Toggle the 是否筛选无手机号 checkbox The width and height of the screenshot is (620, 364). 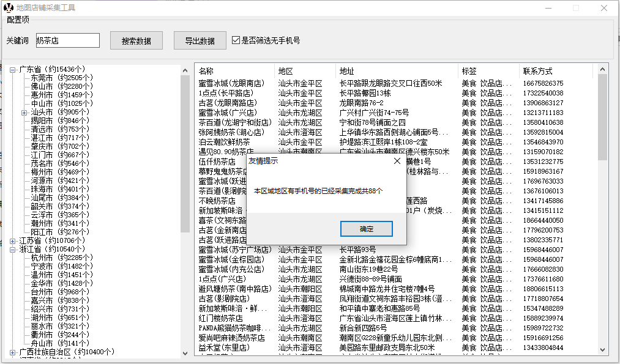click(236, 41)
